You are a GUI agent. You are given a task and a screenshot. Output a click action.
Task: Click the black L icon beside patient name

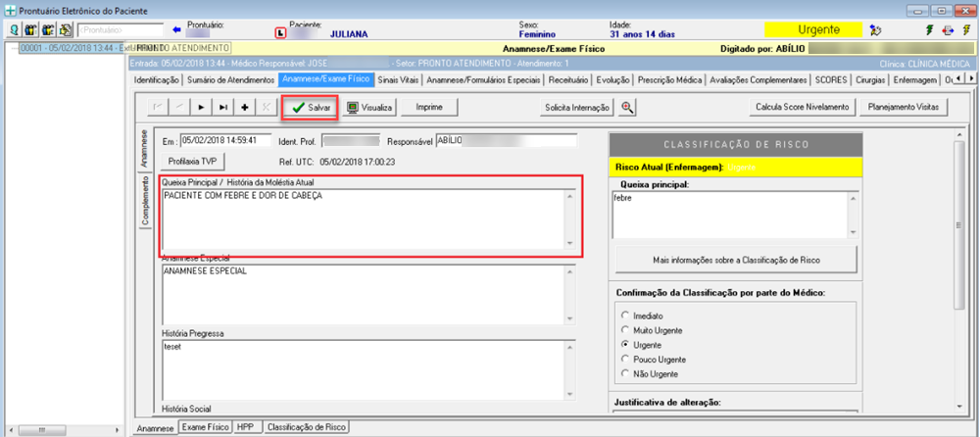pos(281,32)
